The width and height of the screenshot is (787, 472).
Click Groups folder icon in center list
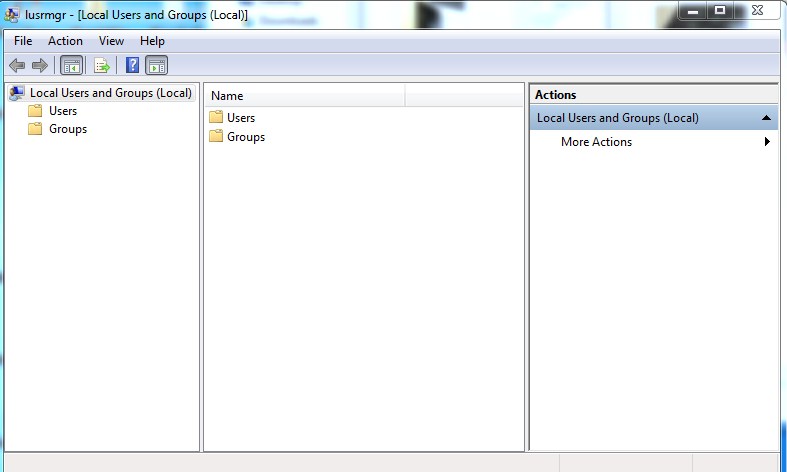point(216,136)
